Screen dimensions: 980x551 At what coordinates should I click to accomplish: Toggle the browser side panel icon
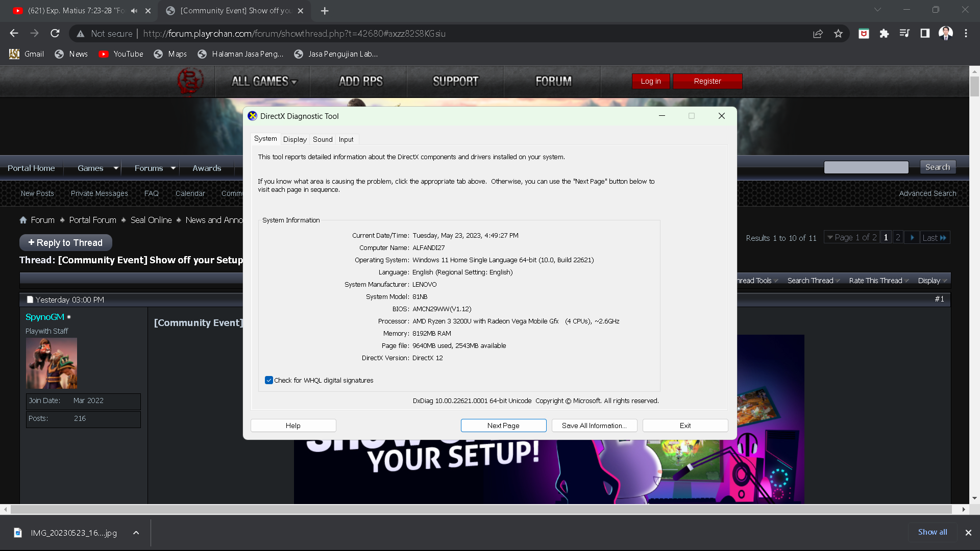point(925,34)
